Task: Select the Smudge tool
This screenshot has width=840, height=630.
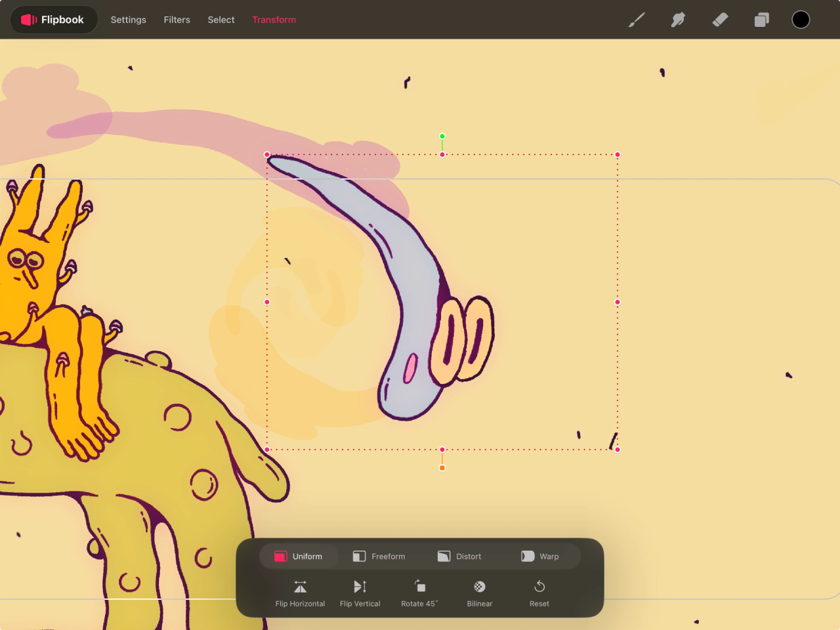Action: 678,20
